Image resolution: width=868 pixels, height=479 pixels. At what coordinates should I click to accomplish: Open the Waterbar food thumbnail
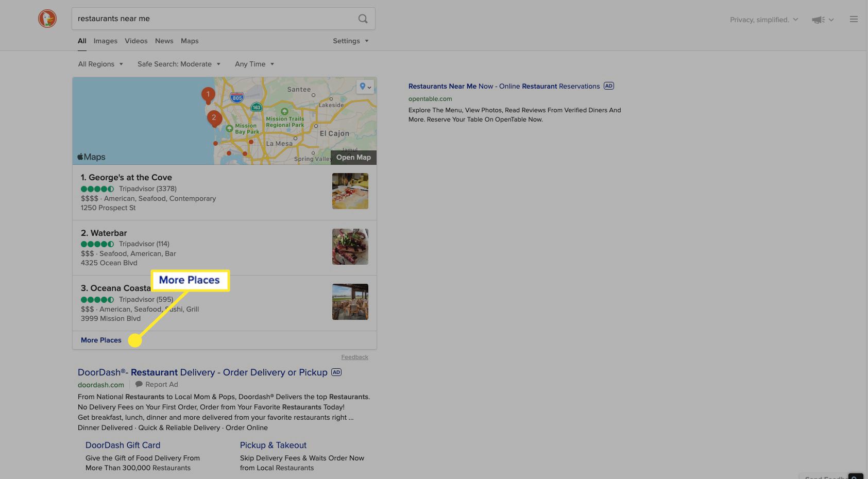350,246
